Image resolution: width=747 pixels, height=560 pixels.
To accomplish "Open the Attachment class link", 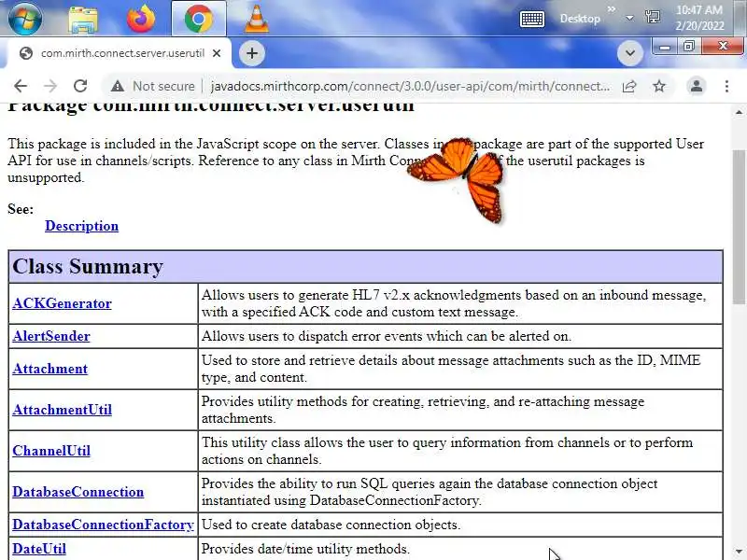I will 50,369.
